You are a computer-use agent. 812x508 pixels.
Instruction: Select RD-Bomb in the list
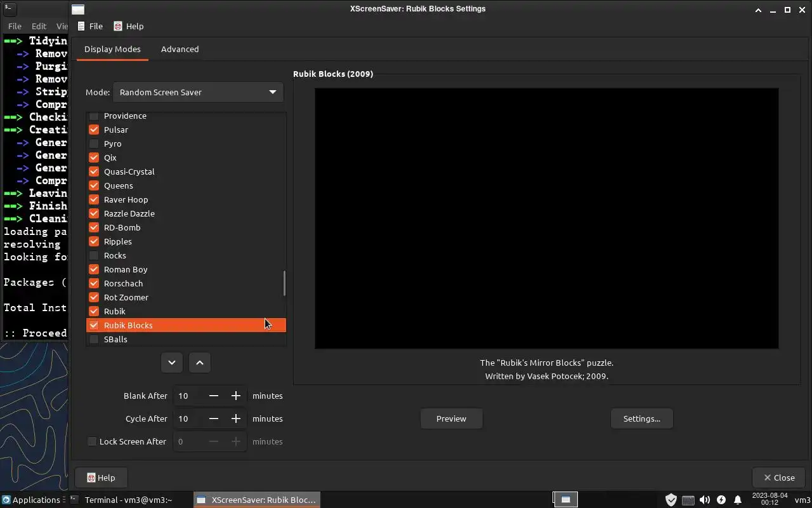[x=185, y=227]
